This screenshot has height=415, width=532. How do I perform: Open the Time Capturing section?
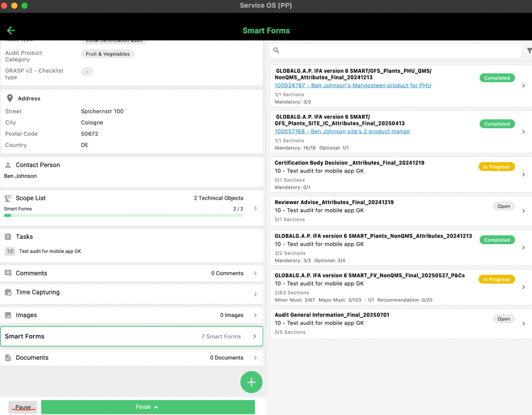click(x=131, y=293)
